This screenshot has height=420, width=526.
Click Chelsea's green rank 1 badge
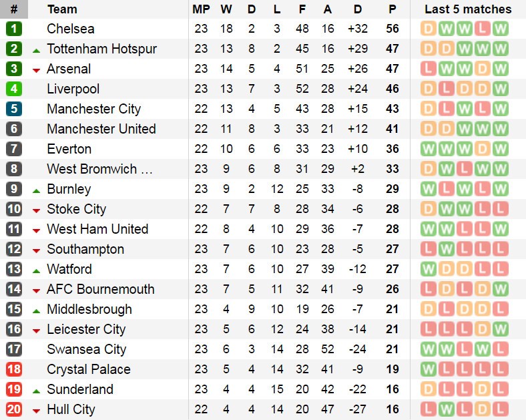(x=14, y=29)
